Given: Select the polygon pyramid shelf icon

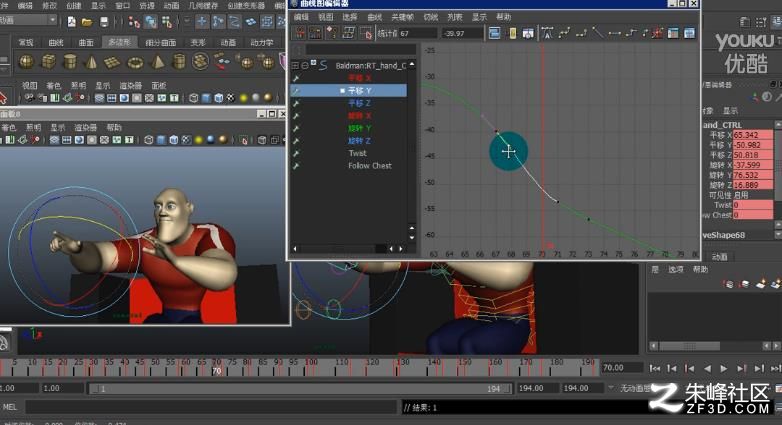Looking at the screenshot, I should pyautogui.click(x=157, y=62).
